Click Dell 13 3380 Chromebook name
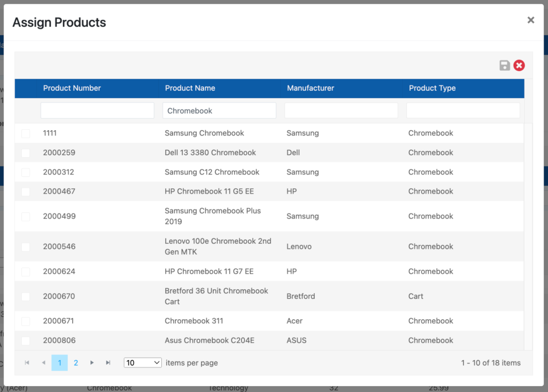This screenshot has height=392, width=548. click(x=210, y=153)
